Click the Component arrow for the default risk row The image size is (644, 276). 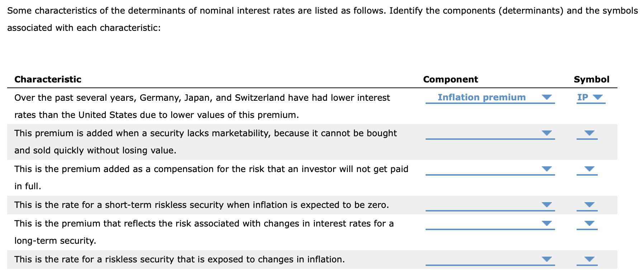coord(546,169)
